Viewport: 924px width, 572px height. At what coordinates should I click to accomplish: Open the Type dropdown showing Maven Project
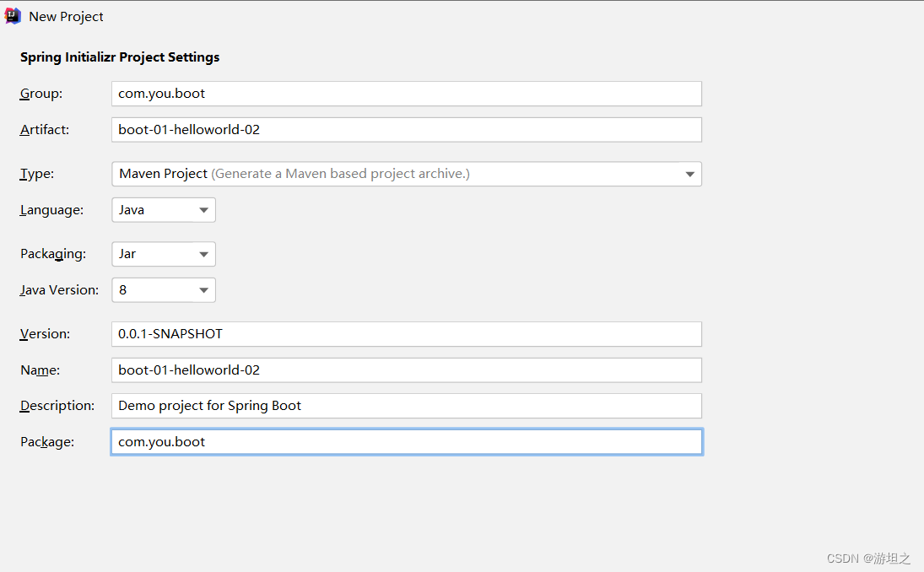[x=405, y=174]
